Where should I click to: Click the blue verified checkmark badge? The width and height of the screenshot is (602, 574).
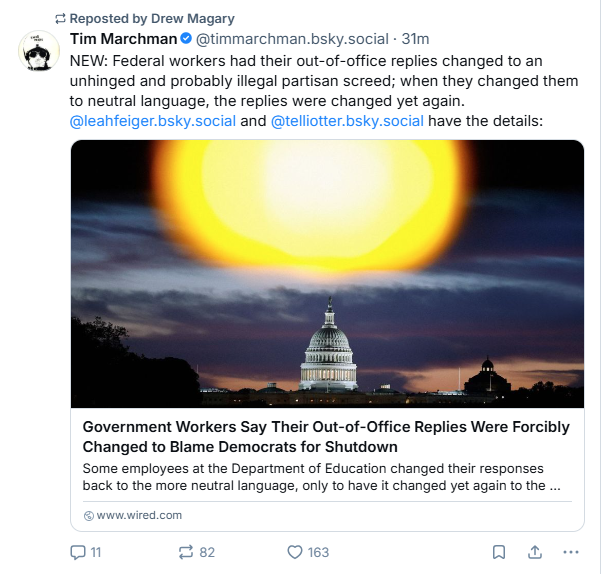(x=185, y=40)
